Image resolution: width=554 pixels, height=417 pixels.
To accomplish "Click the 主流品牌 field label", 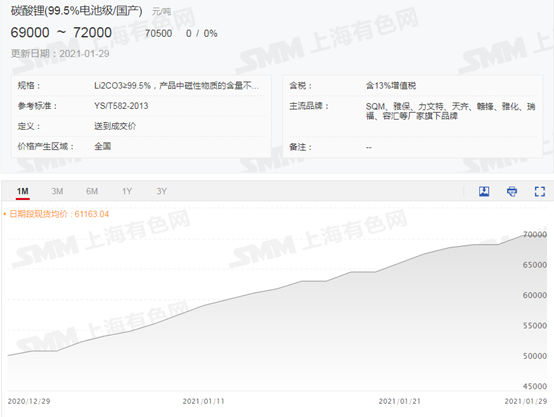I will (309, 106).
